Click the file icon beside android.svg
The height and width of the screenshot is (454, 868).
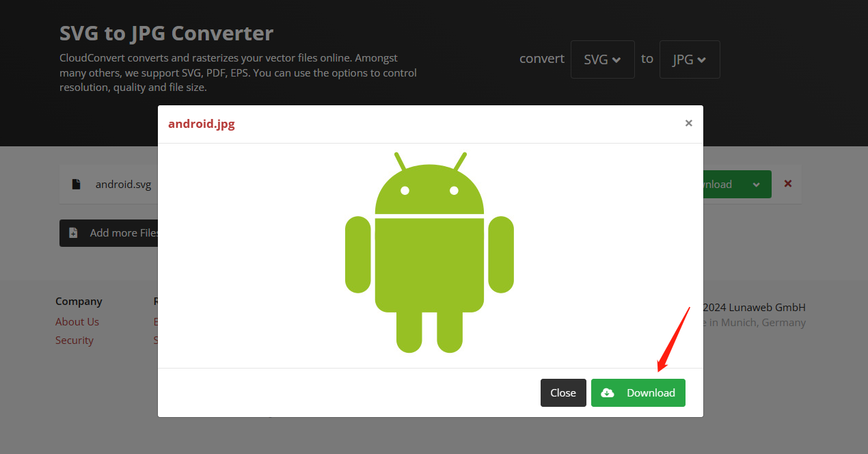77,184
